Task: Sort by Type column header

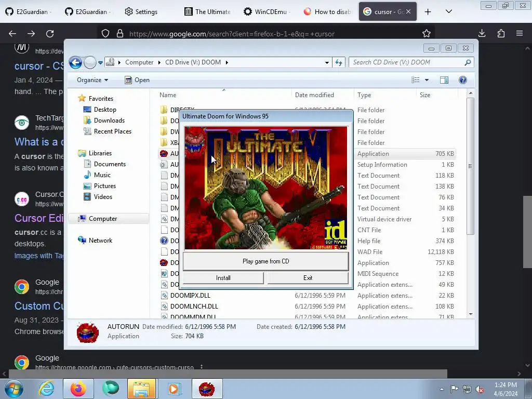Action: click(x=385, y=95)
